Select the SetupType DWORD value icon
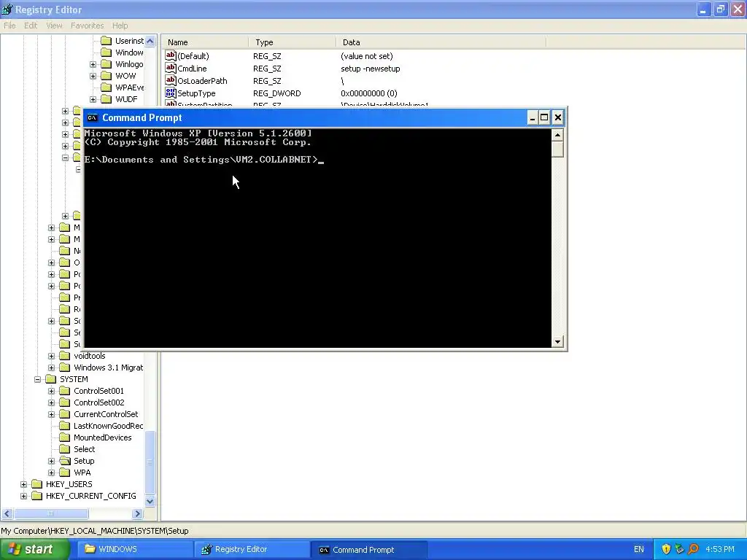This screenshot has height=560, width=747. (171, 93)
